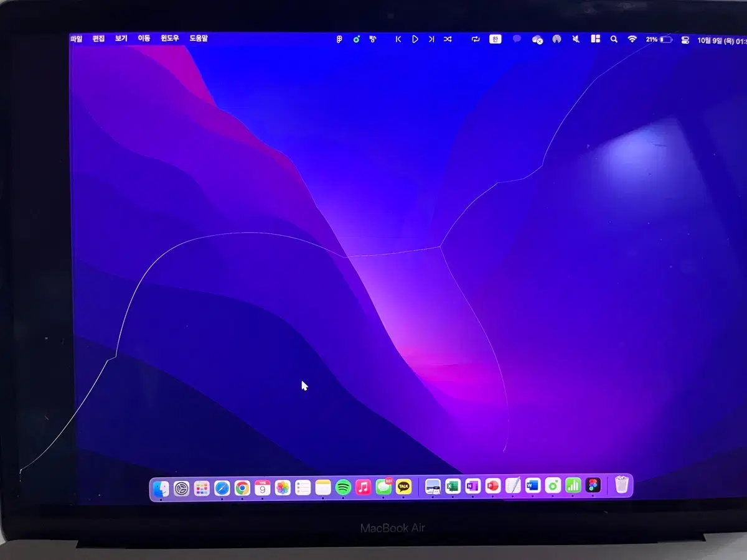The height and width of the screenshot is (560, 747).
Task: Open Apple Music in the Dock
Action: pos(364,488)
